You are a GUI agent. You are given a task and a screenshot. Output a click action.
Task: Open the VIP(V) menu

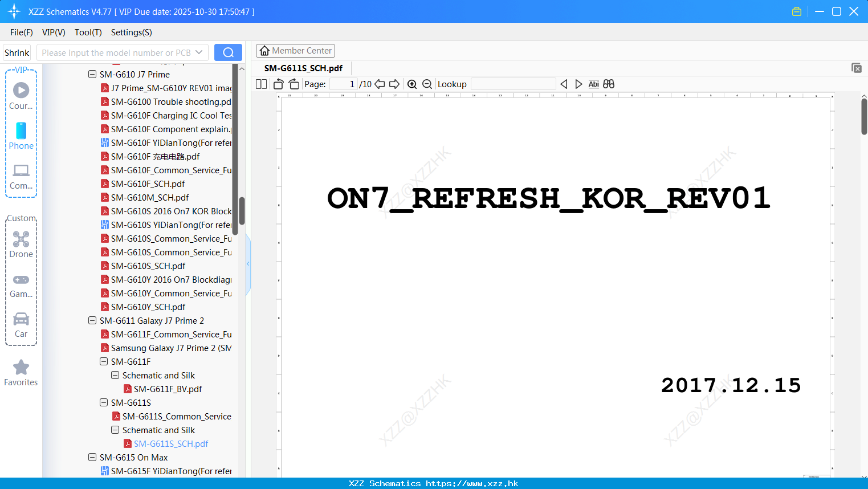(x=54, y=32)
